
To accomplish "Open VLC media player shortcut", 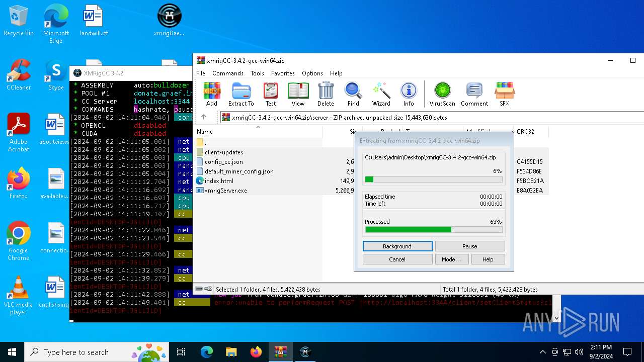I will coord(19,296).
